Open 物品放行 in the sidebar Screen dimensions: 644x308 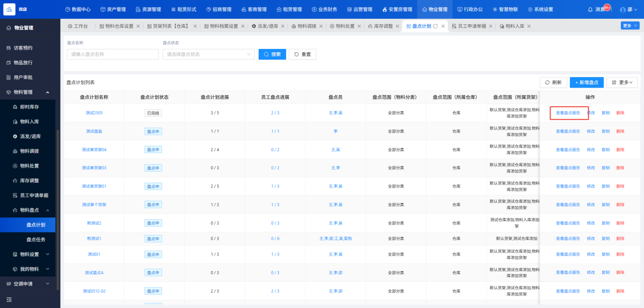[x=23, y=63]
